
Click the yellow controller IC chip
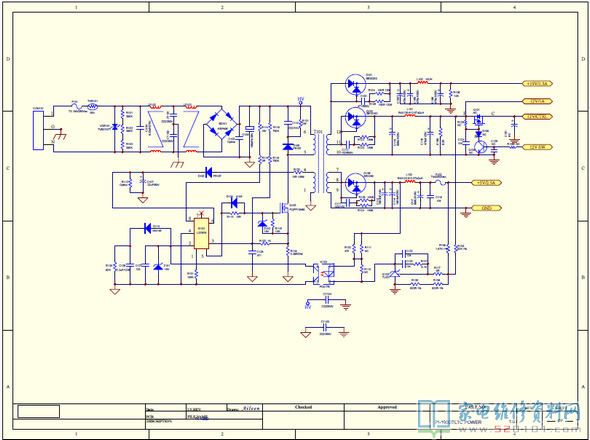click(x=201, y=233)
